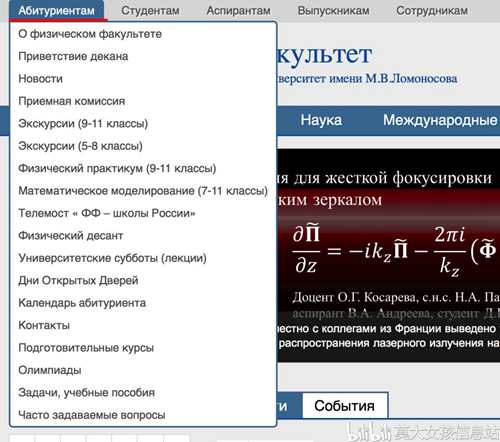Open the Сотрудникам menu
This screenshot has height=442, width=500.
pos(432,11)
